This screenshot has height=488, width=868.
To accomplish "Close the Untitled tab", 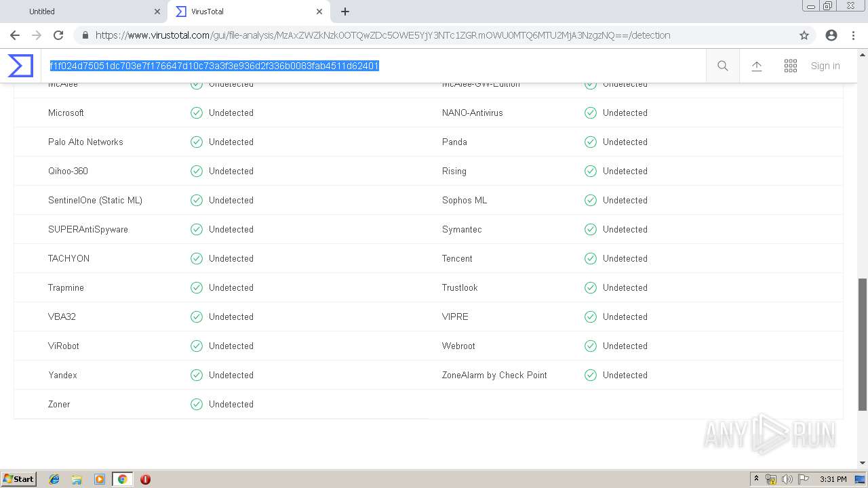I will [157, 12].
